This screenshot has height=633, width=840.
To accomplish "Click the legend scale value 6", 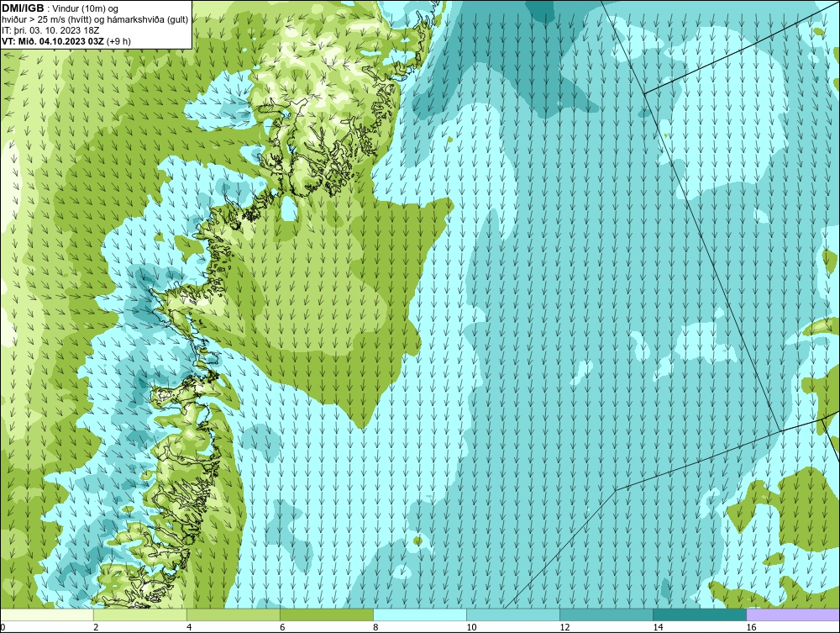I will [282, 627].
